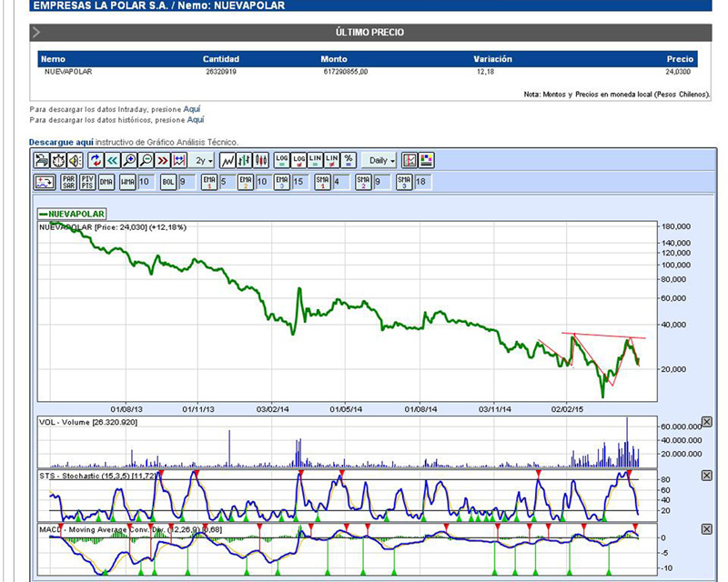Click the BOL period field showing 9
Image resolution: width=728 pixels, height=582 pixels.
pos(187,182)
